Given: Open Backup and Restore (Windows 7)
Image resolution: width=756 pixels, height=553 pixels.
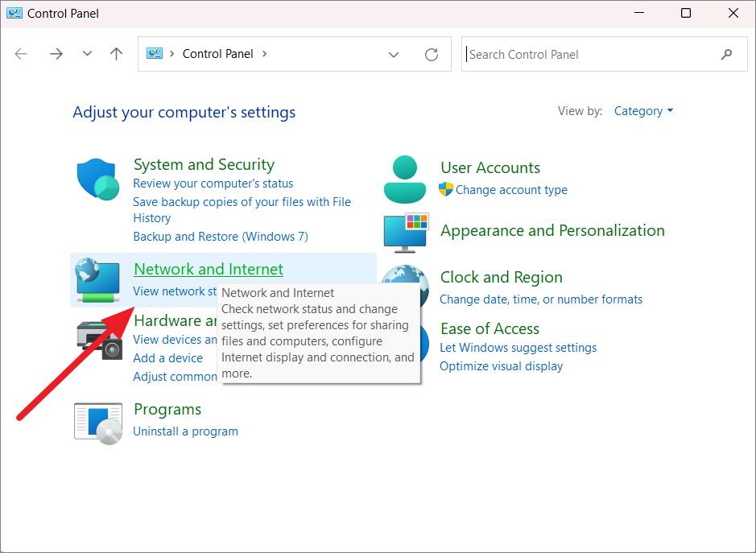Looking at the screenshot, I should click(x=221, y=237).
